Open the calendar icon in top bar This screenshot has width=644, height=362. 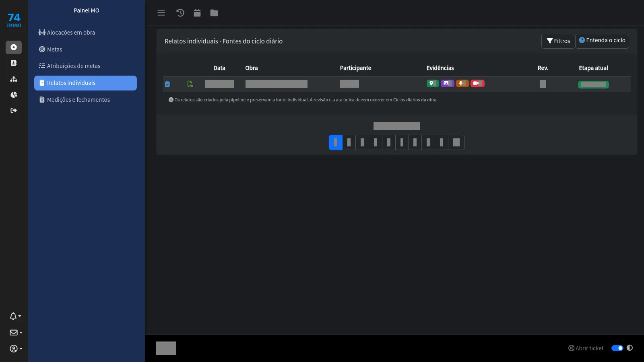click(197, 13)
